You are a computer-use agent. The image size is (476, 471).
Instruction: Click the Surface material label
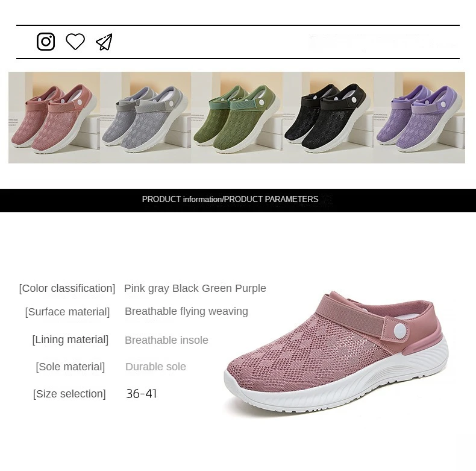pyautogui.click(x=67, y=312)
